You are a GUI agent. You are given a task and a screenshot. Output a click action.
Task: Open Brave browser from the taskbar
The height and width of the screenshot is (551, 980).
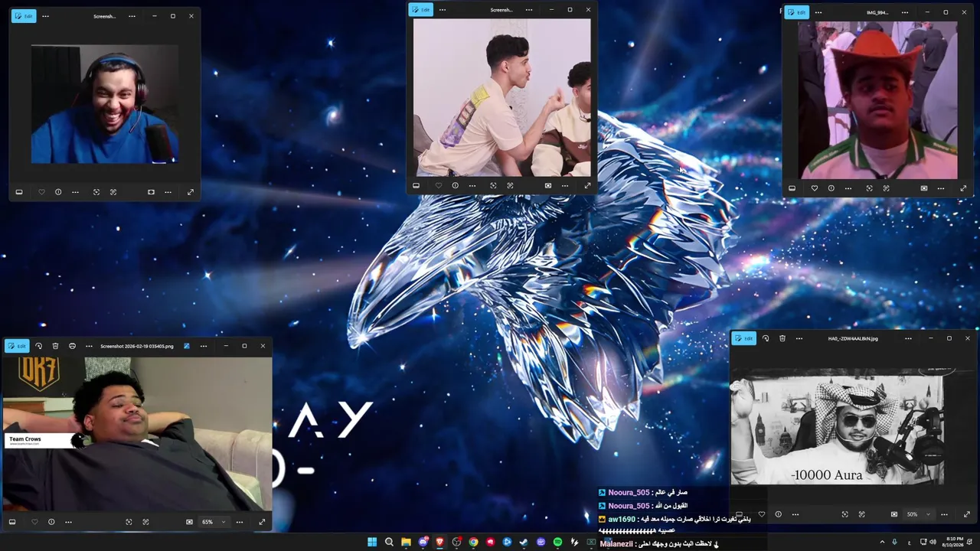pyautogui.click(x=439, y=543)
